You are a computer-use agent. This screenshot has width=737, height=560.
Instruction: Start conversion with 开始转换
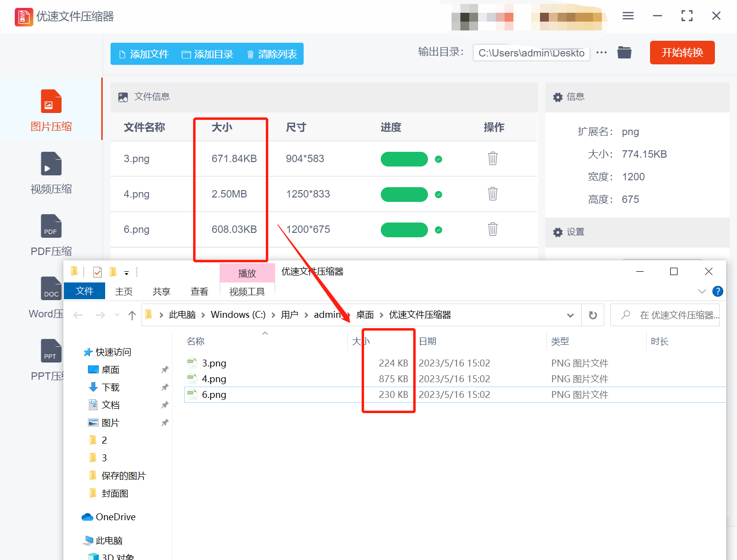point(682,53)
